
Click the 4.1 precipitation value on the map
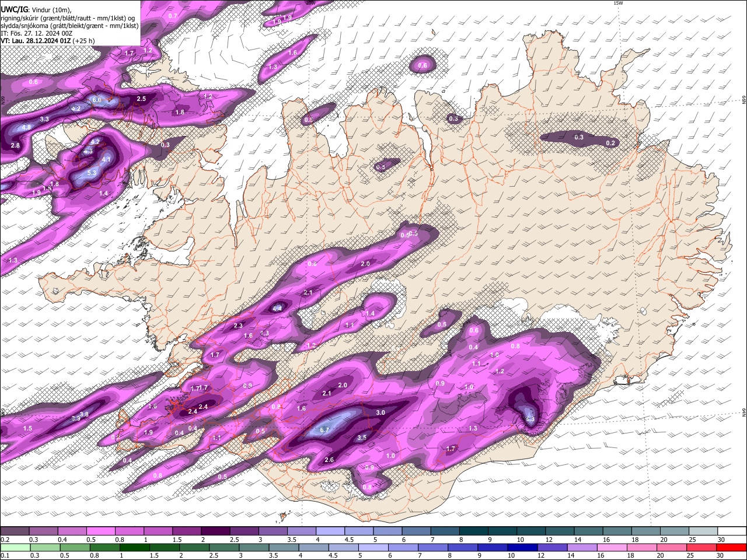pyautogui.click(x=106, y=159)
